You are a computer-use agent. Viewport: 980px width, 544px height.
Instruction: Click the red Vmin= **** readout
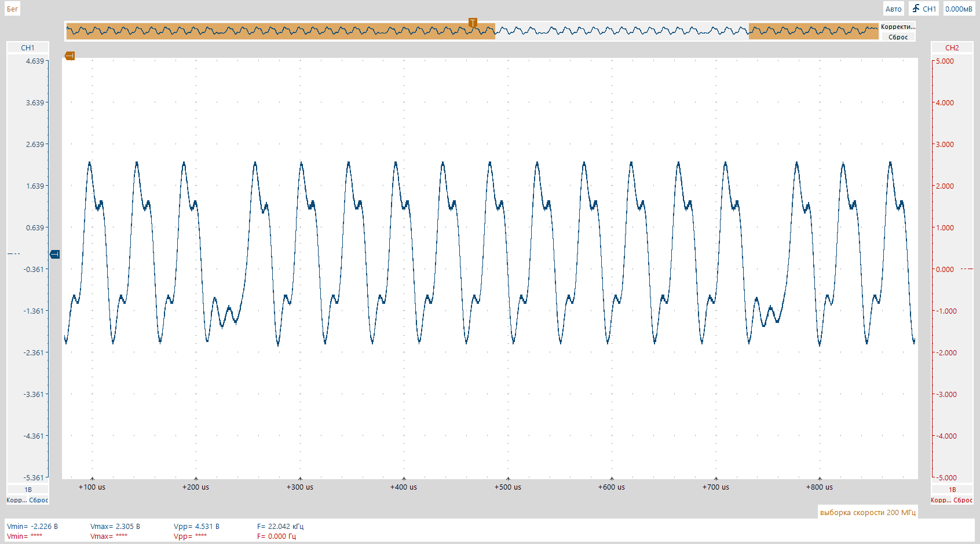pos(25,536)
